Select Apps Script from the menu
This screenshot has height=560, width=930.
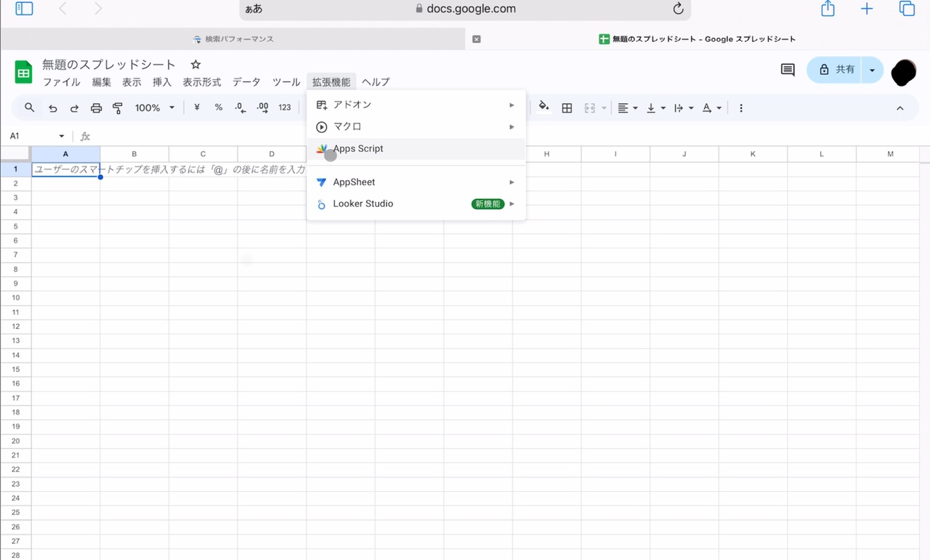pyautogui.click(x=416, y=148)
